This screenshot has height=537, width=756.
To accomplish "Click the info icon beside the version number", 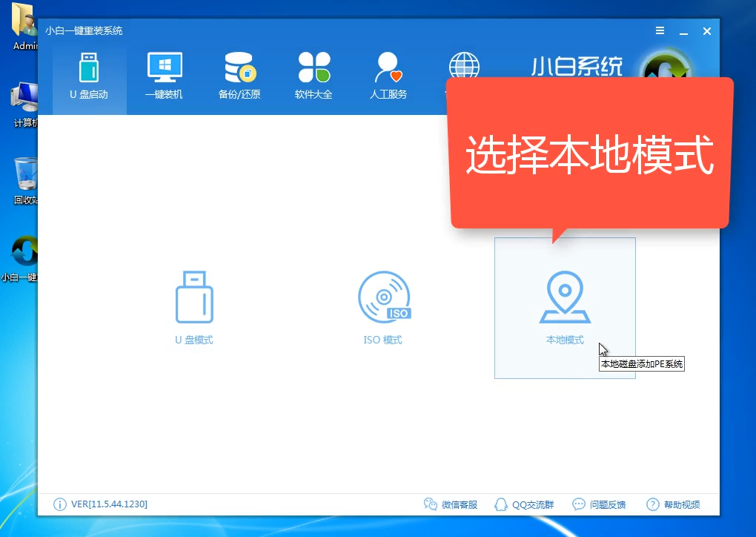I will pyautogui.click(x=59, y=504).
